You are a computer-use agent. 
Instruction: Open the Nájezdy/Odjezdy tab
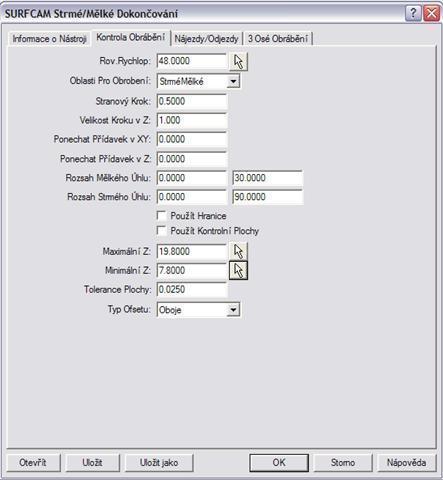click(206, 39)
